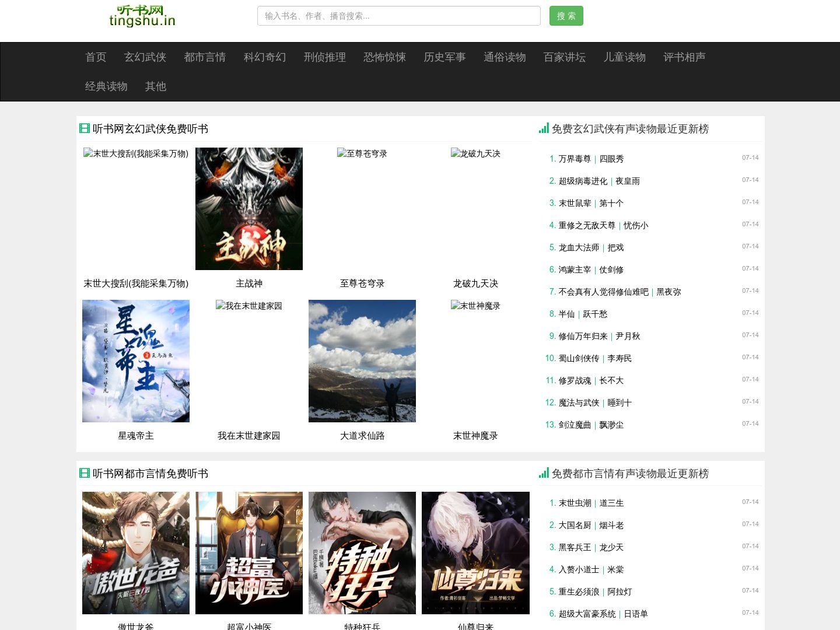Screen dimensions: 840x630
Task: Open the 万界毒尊 ranking link
Action: pos(575,159)
